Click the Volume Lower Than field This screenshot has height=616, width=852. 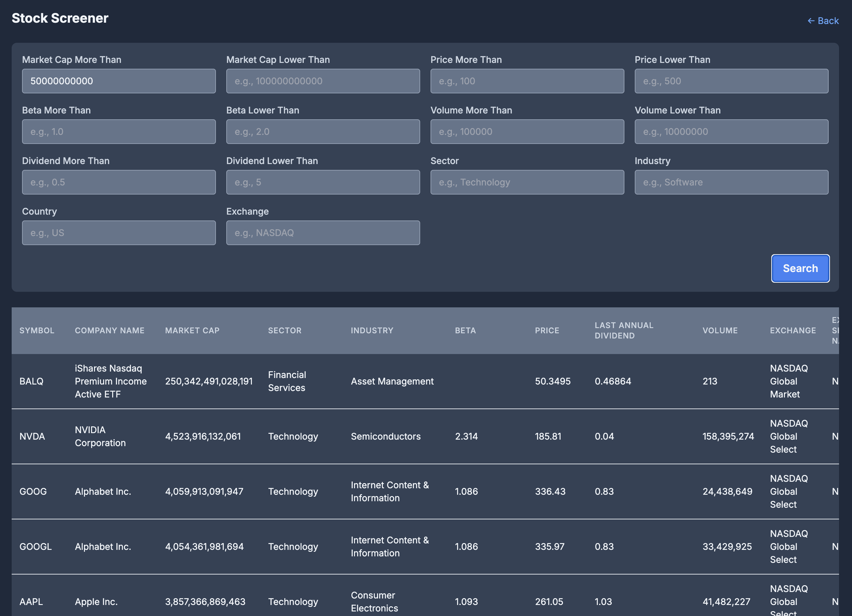[x=731, y=131]
